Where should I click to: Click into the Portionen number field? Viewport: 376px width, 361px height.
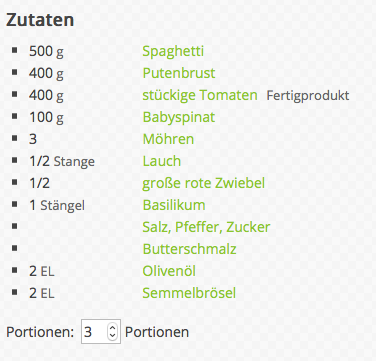(95, 332)
